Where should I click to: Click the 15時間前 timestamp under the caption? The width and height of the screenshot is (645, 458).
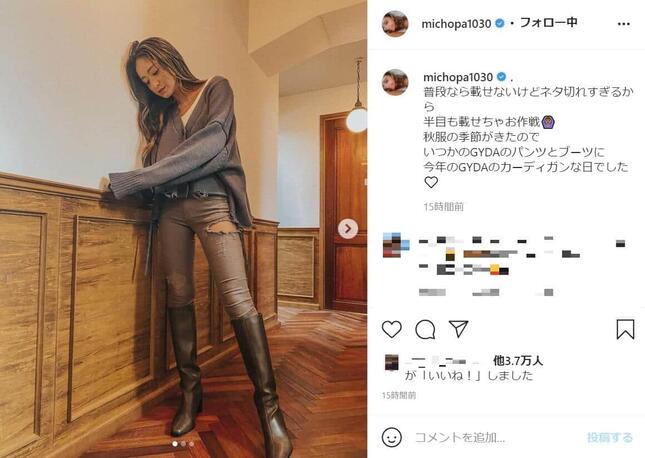pyautogui.click(x=443, y=207)
